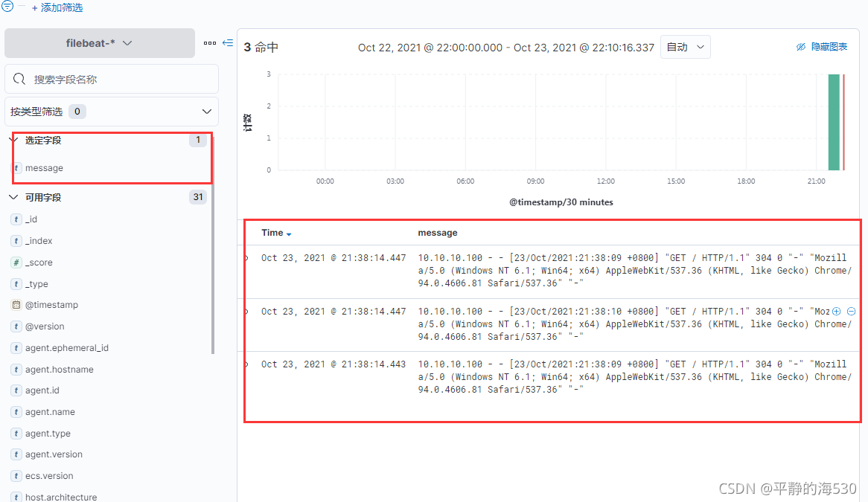
Task: Click the message column header
Action: tap(437, 234)
